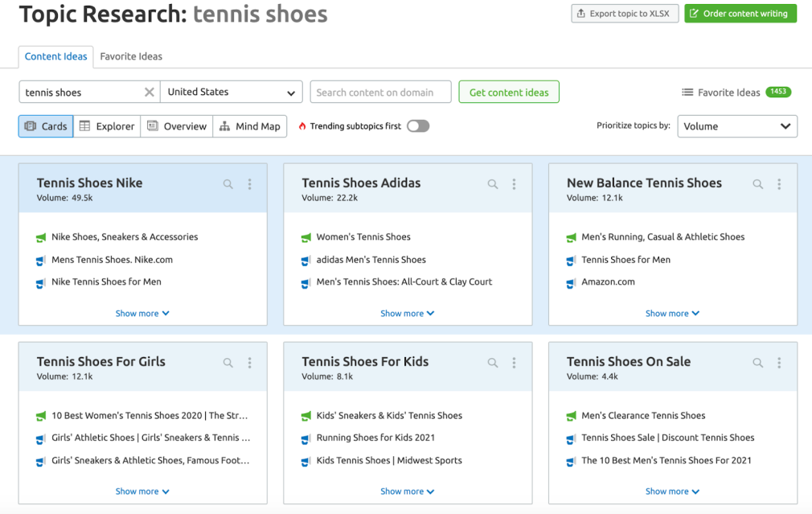Click megaphone icon beside Kids Tennis Shoes | Midwest Sports

coord(306,461)
